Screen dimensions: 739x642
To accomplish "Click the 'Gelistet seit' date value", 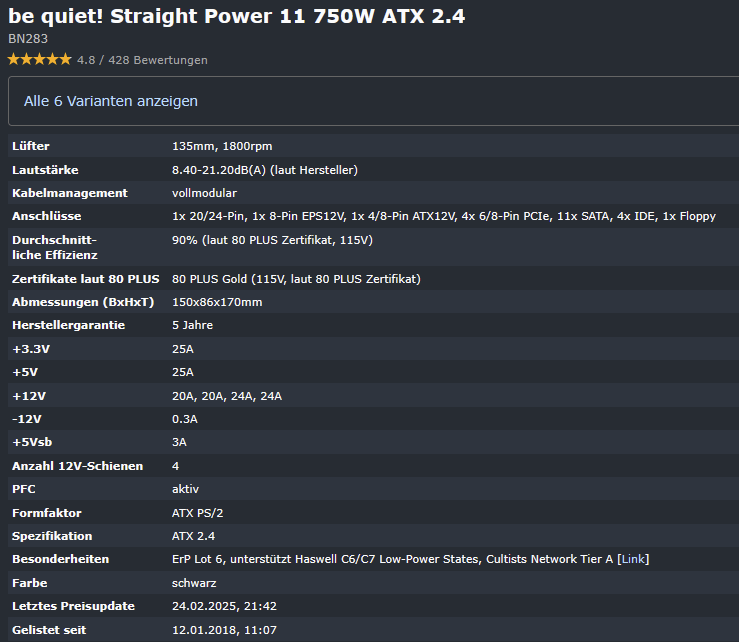I will click(x=224, y=630).
